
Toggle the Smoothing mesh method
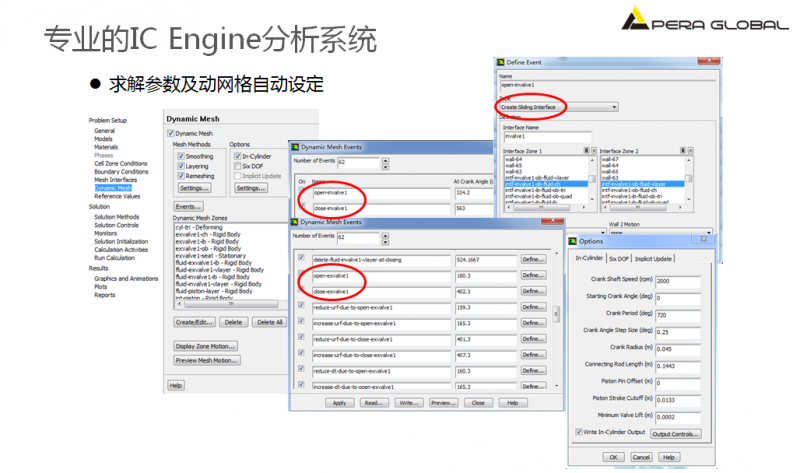181,156
